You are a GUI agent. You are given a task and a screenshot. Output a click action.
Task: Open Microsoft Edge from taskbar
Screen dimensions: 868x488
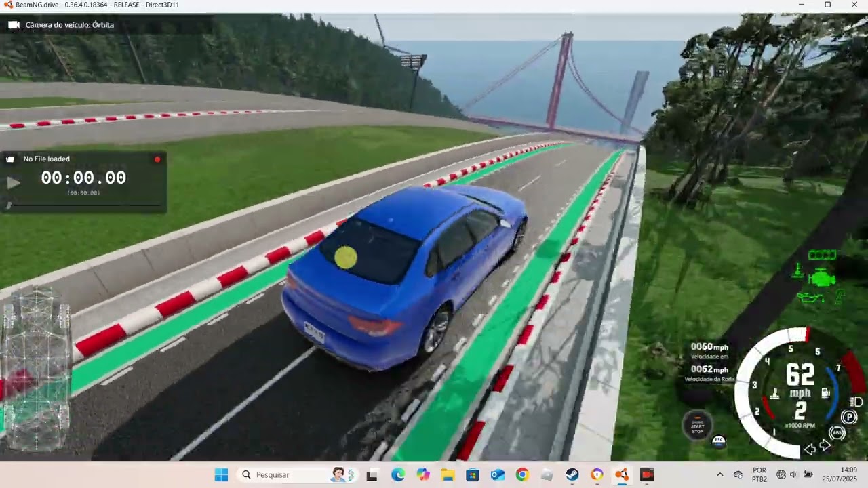(397, 474)
